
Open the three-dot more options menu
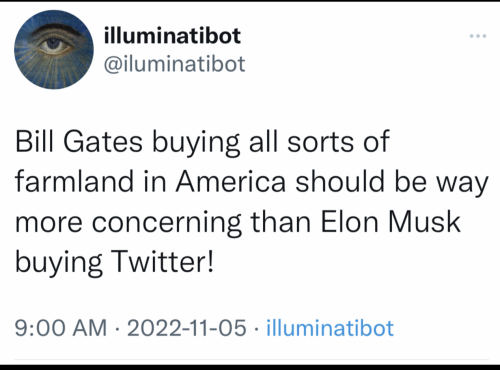[x=478, y=36]
